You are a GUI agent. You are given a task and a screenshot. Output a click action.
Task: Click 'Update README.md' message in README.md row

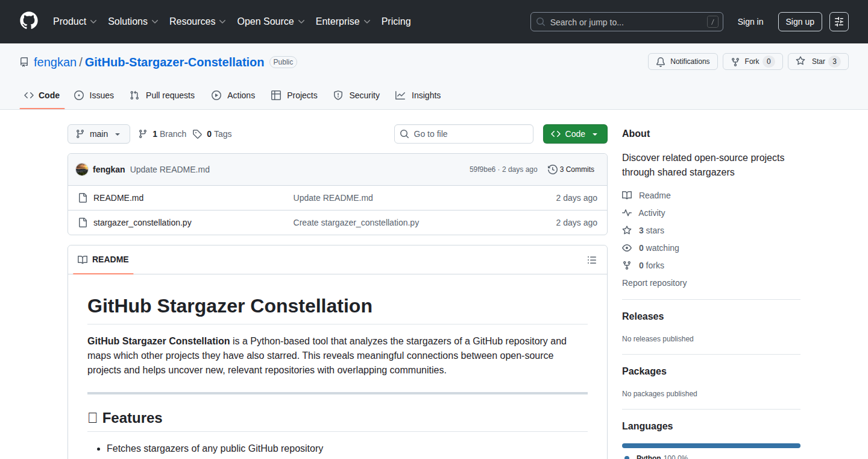click(333, 198)
